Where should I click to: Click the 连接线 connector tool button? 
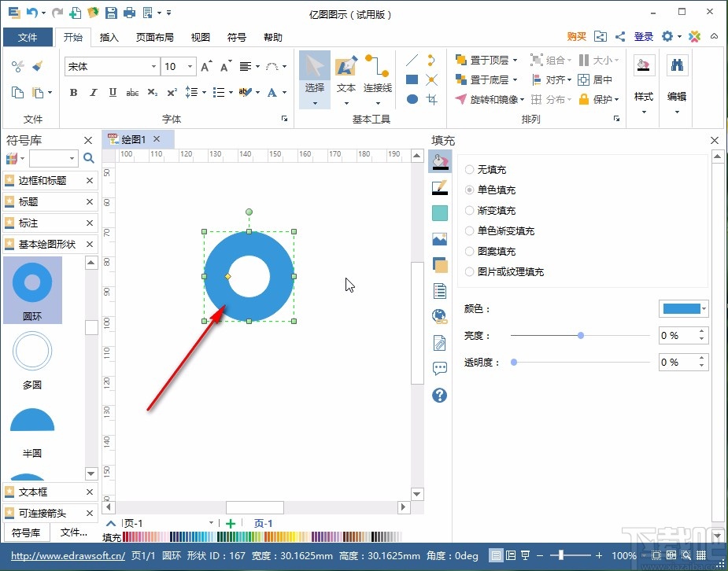[x=378, y=79]
